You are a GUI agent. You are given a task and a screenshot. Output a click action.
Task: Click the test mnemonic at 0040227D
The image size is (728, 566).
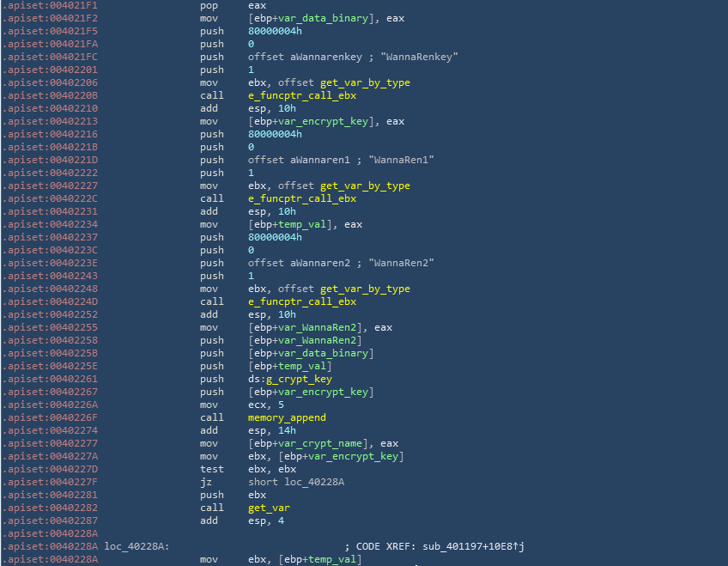(211, 469)
